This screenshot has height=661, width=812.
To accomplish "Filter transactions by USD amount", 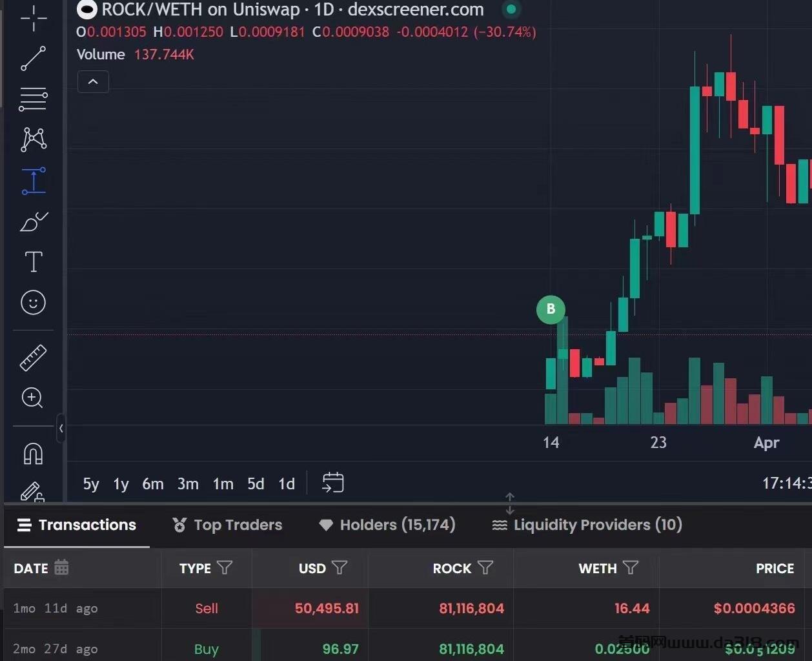I will click(x=340, y=567).
